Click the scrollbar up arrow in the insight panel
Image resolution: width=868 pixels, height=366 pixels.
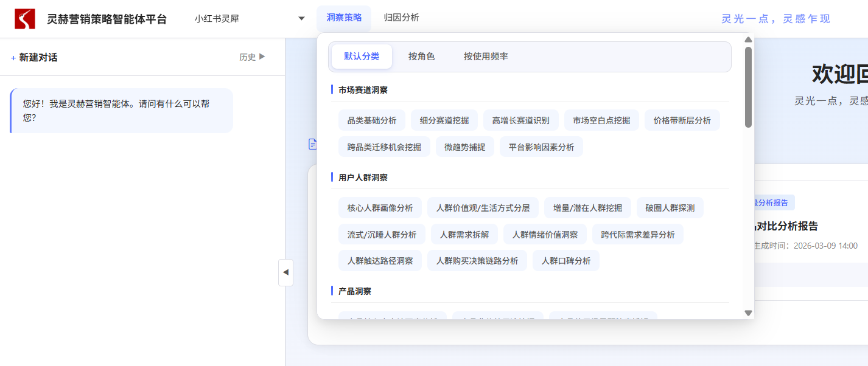(x=747, y=39)
